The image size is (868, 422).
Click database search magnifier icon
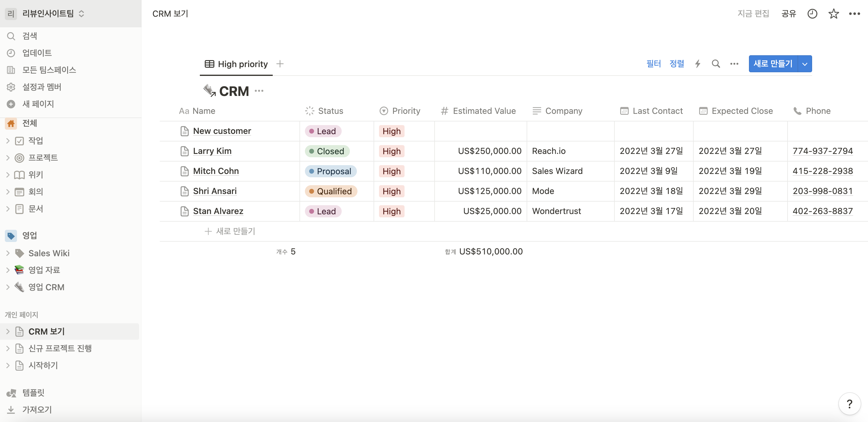716,64
